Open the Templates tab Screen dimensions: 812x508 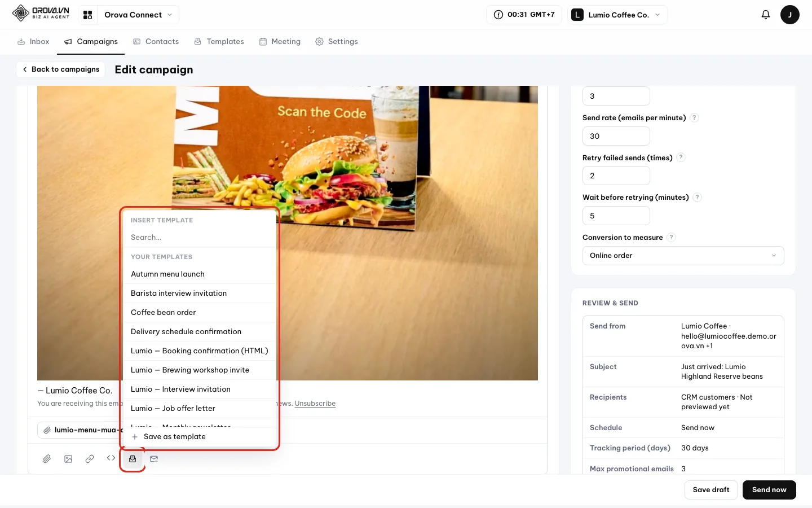pos(219,42)
